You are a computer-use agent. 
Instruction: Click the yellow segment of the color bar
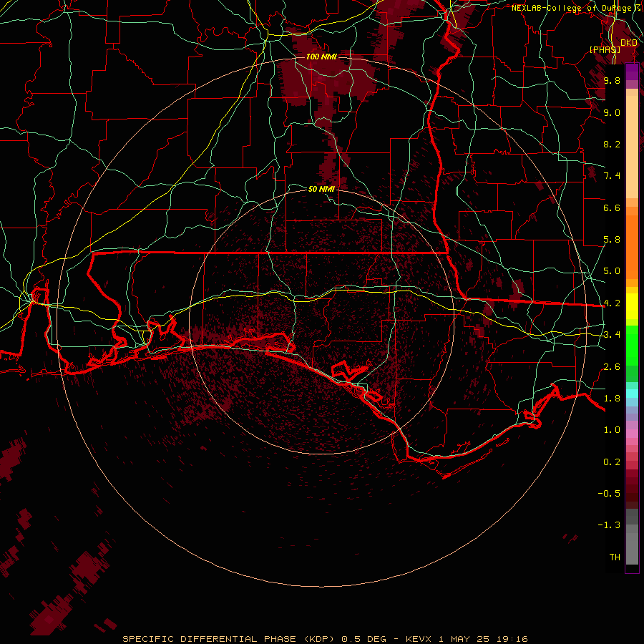coord(632,306)
